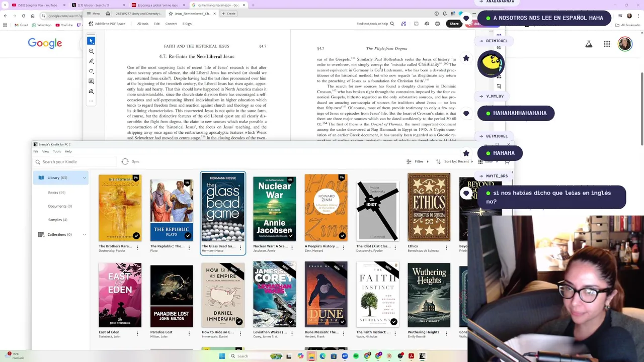Image resolution: width=644 pixels, height=362 pixels.
Task: Click the Kindle Sync icon
Action: [125, 161]
